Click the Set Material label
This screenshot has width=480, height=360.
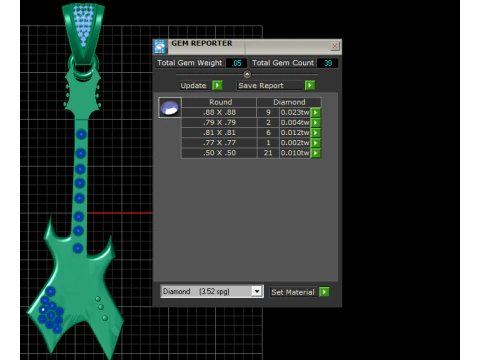(x=293, y=292)
